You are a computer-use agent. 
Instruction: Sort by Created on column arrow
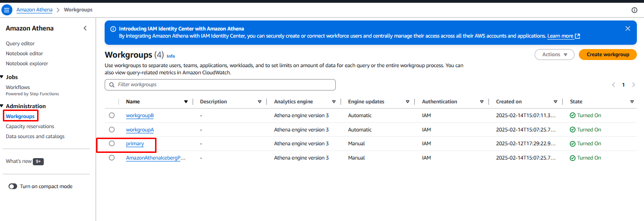coord(556,101)
